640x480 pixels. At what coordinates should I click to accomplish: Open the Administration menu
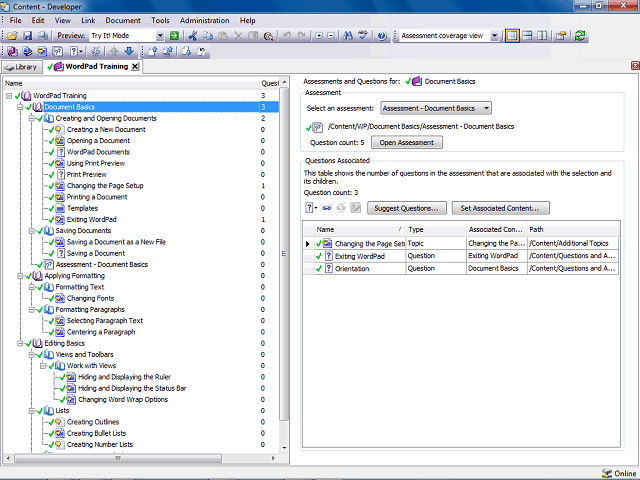coord(204,20)
